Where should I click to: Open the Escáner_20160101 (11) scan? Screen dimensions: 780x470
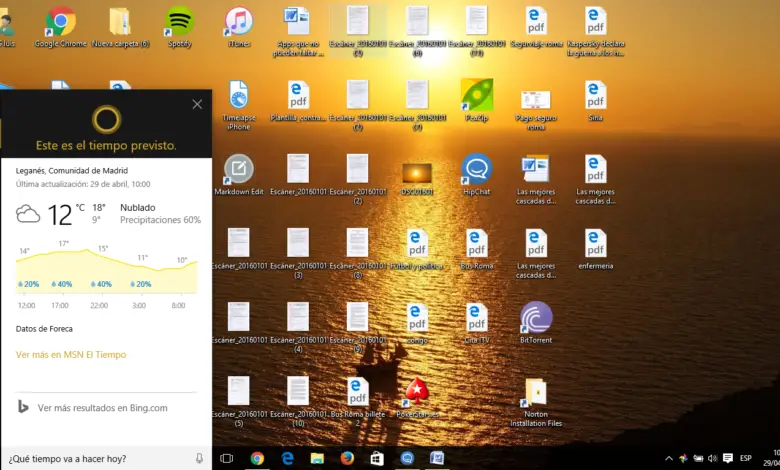coord(477,31)
